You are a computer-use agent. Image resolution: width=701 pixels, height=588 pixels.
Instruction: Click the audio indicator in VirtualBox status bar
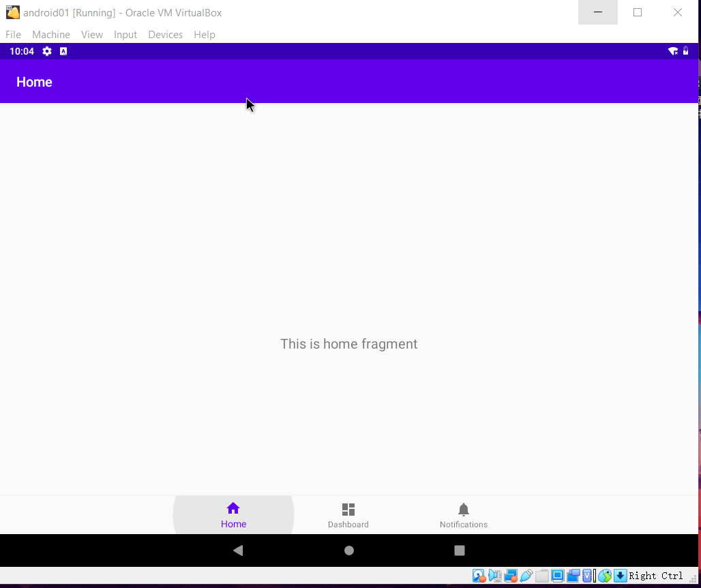point(495,576)
